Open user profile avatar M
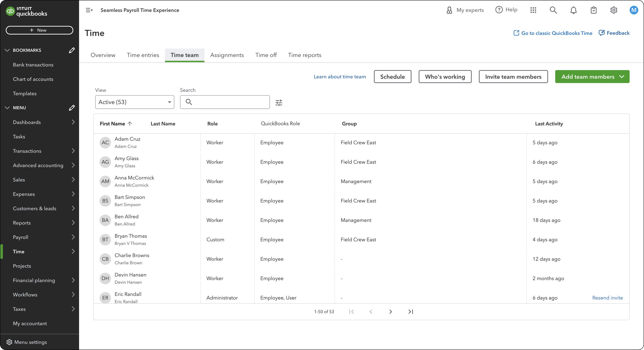This screenshot has width=644, height=350. [633, 10]
